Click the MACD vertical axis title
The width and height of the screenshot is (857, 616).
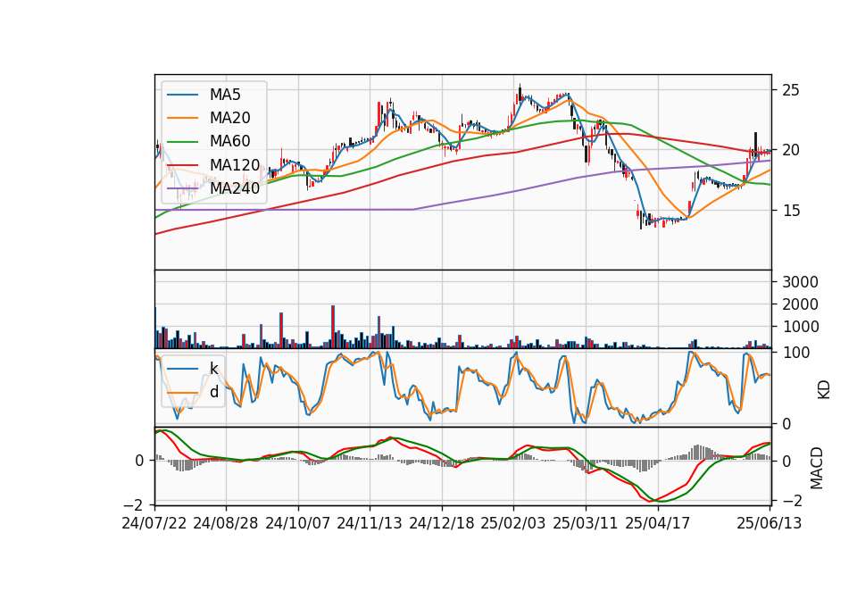point(817,468)
